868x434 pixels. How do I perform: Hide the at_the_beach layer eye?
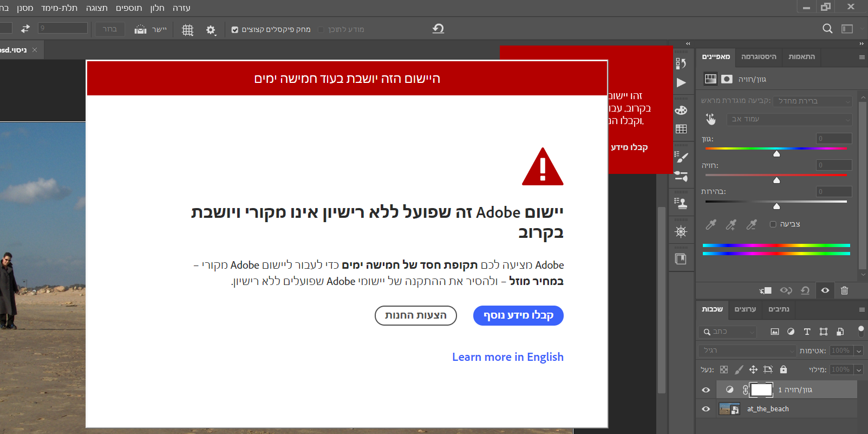(706, 409)
